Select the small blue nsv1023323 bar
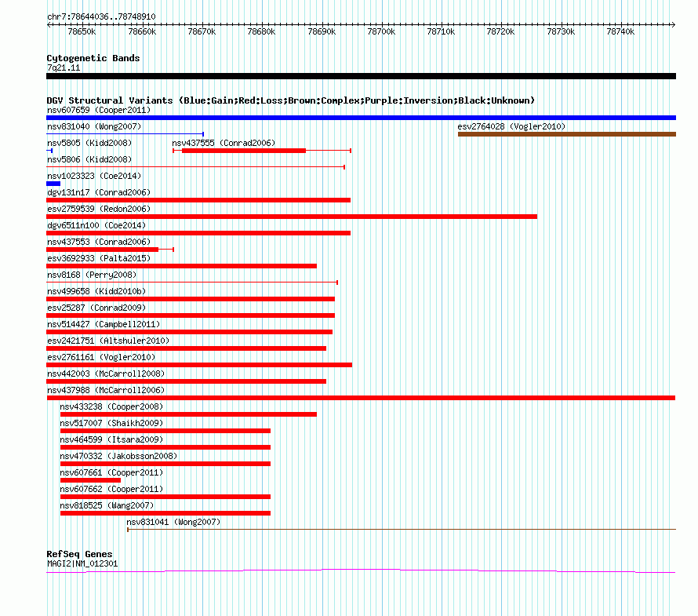Image resolution: width=698 pixels, height=616 pixels. tap(53, 184)
